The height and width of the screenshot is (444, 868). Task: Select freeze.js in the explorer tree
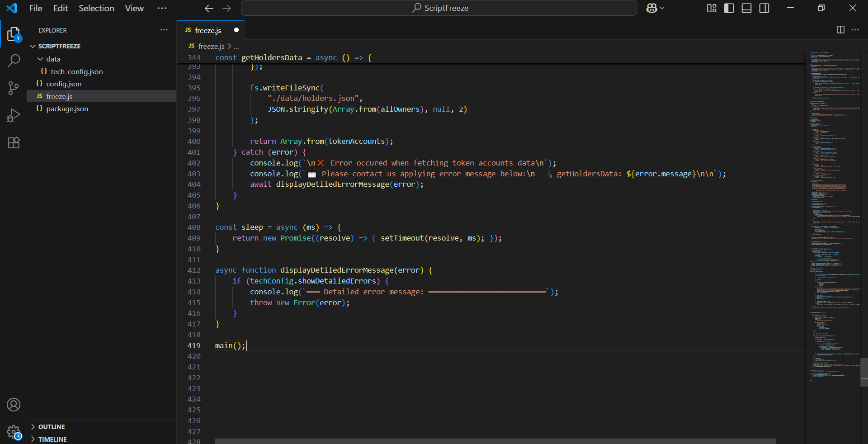point(101,96)
